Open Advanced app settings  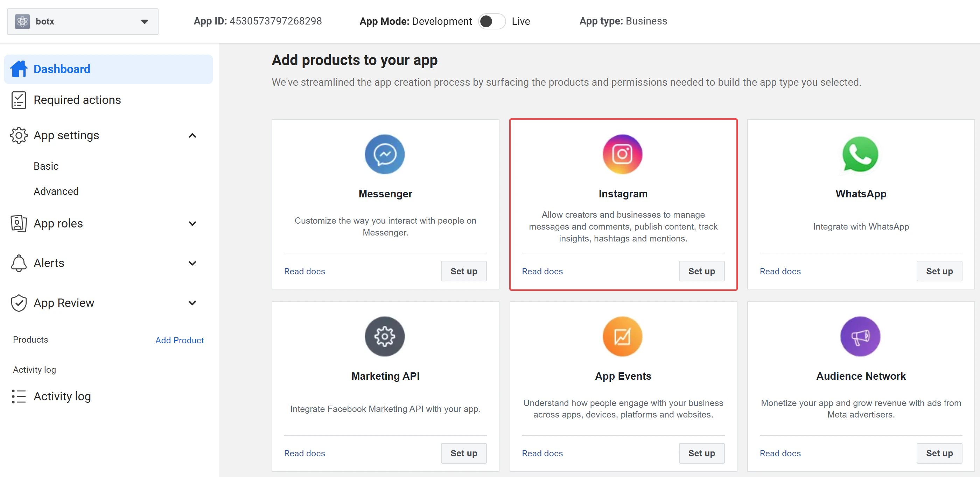56,191
